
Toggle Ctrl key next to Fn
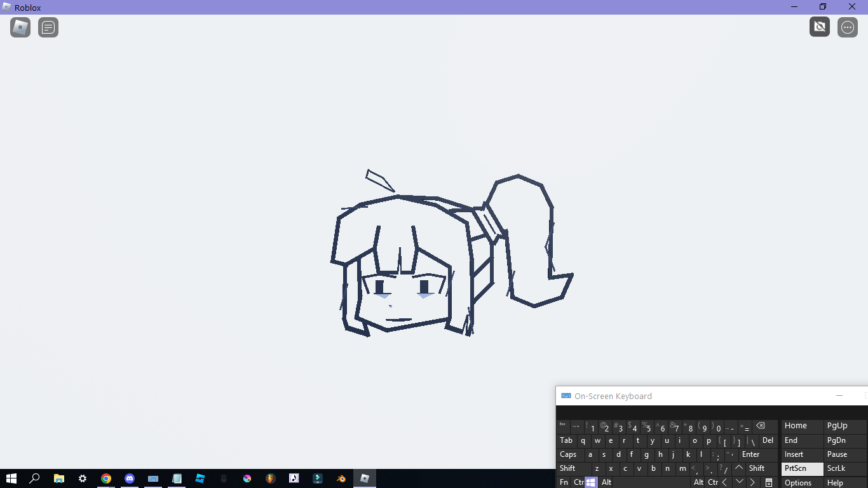pyautogui.click(x=578, y=482)
